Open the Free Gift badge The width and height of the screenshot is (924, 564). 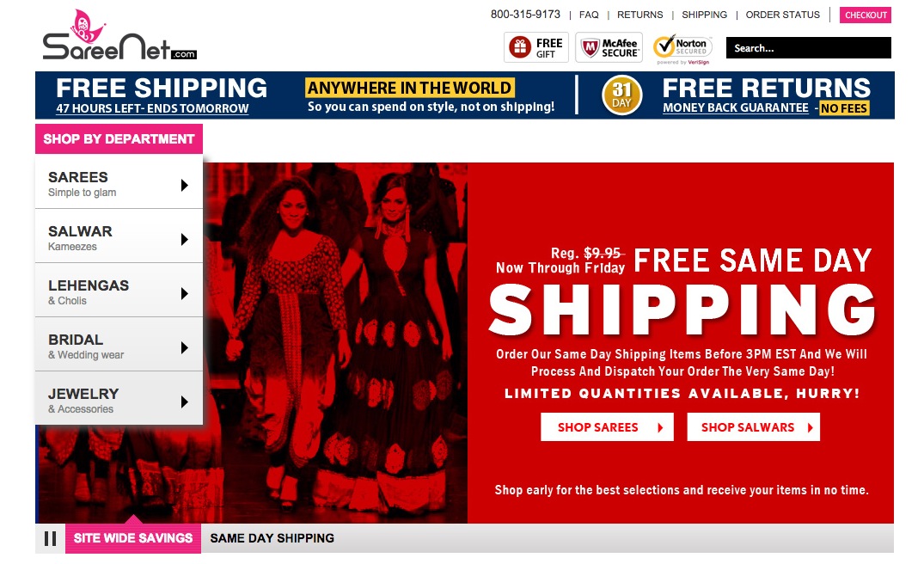(x=536, y=48)
